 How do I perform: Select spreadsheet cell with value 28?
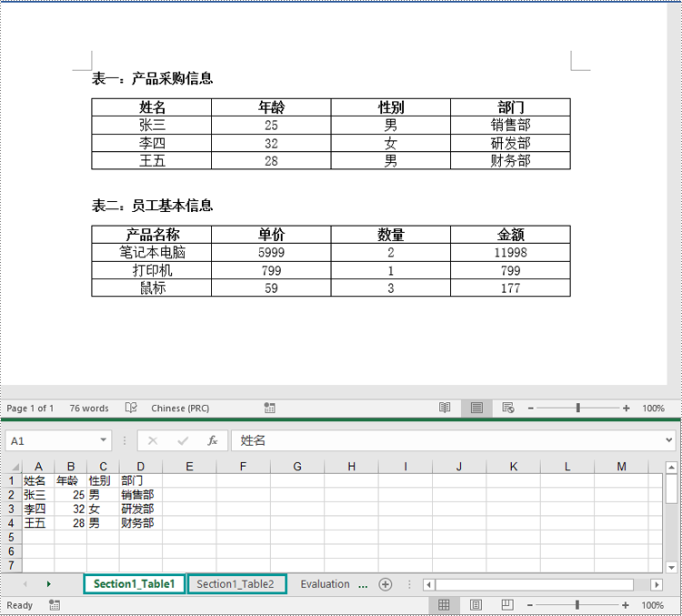click(x=70, y=523)
